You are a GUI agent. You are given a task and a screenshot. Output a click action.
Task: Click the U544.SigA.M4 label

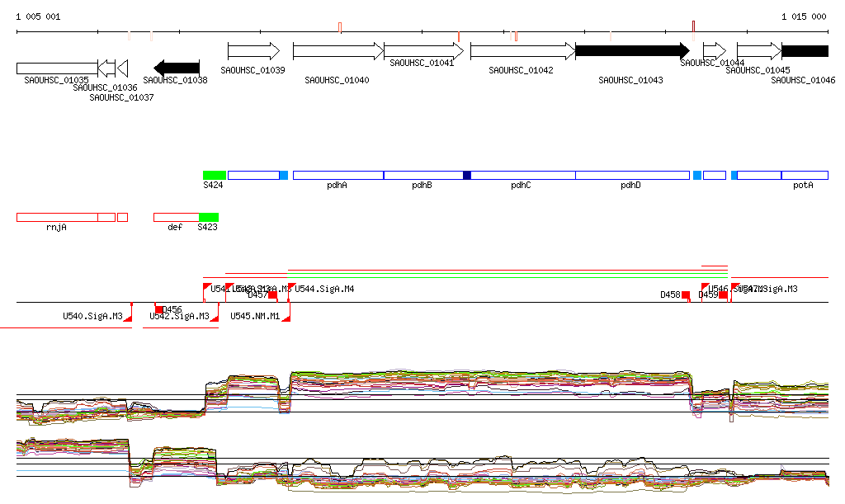click(324, 289)
